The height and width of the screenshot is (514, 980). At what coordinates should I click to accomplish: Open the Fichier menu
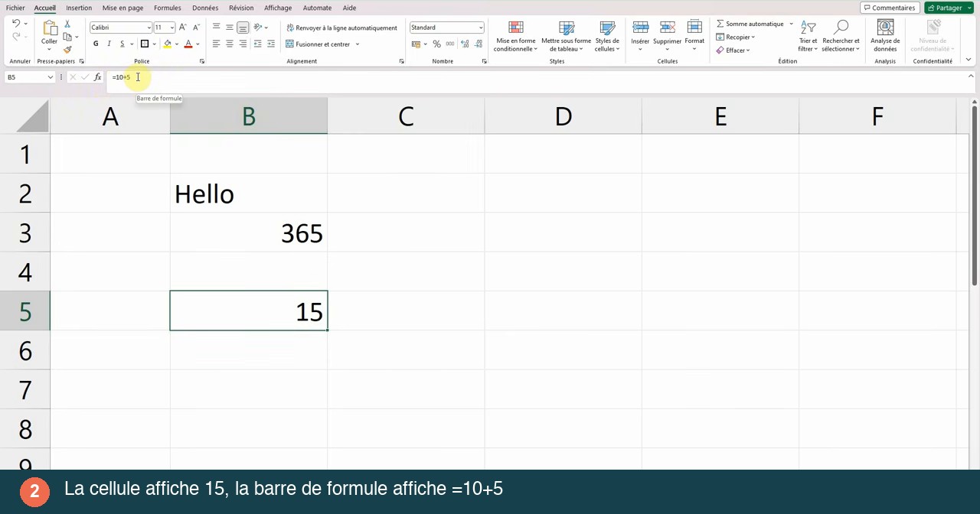15,8
